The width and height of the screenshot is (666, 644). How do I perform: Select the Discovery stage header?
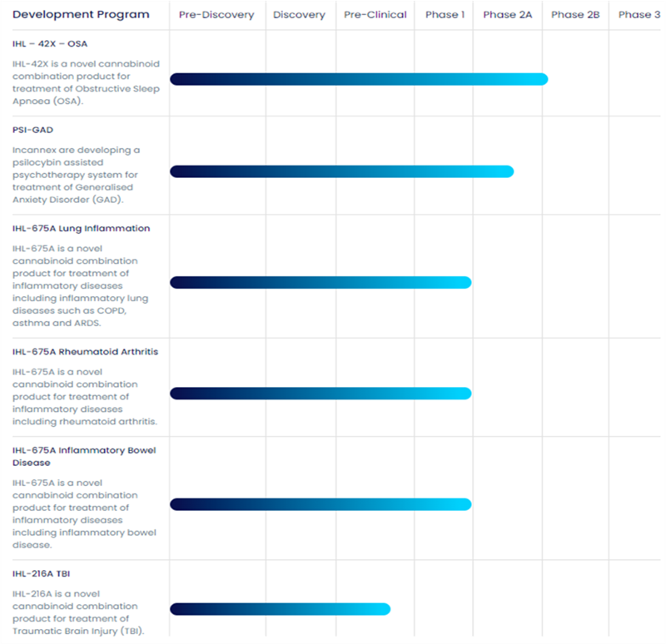pyautogui.click(x=300, y=15)
